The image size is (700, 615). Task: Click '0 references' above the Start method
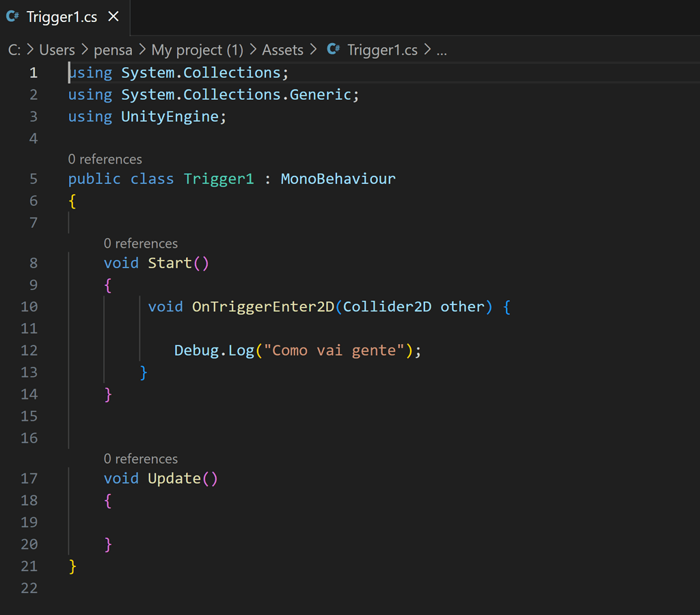[x=141, y=243]
